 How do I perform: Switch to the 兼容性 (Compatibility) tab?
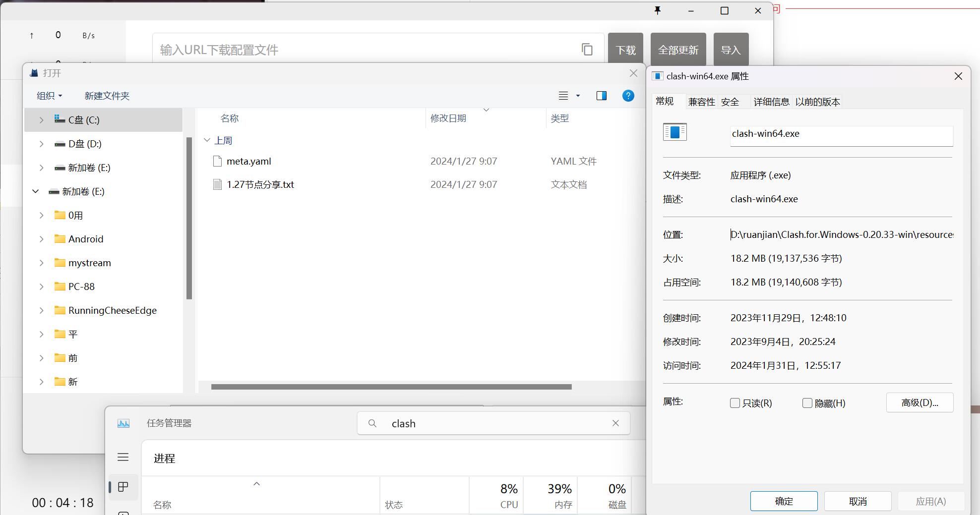click(701, 102)
